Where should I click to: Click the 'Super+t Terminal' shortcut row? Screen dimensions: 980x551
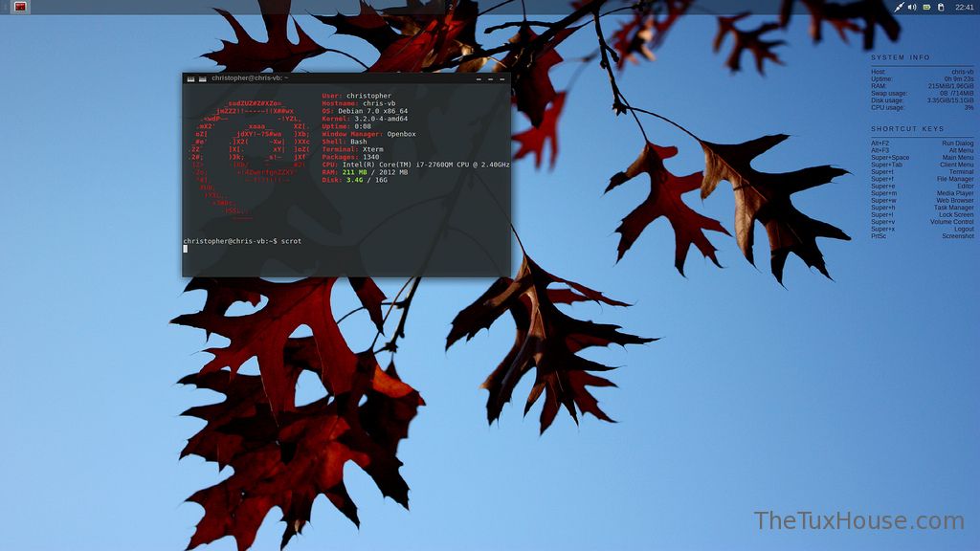tap(923, 172)
